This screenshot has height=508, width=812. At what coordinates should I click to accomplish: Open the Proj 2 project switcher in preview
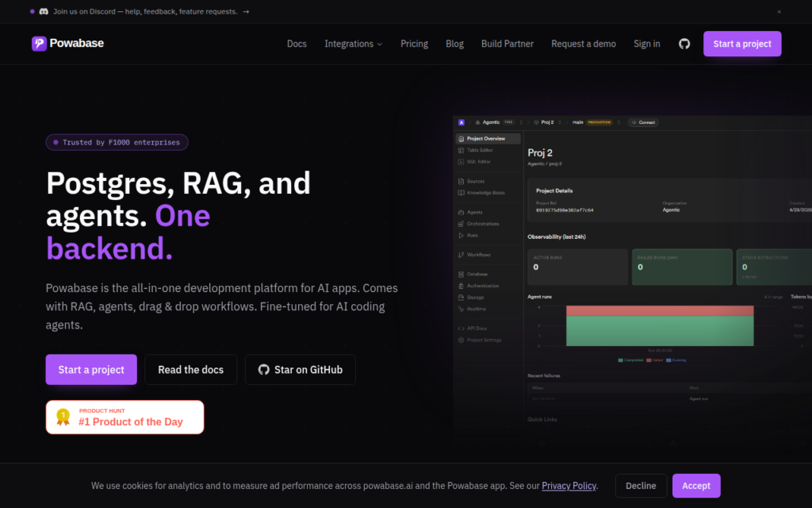[559, 122]
